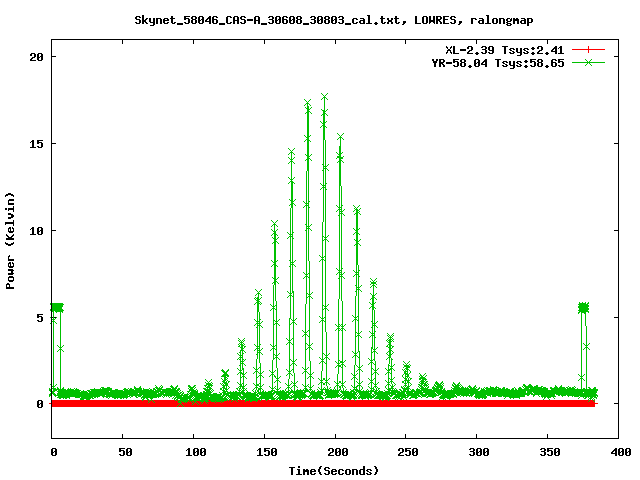Click the y-axis tick label 5
This screenshot has height=480, width=640.
click(40, 318)
